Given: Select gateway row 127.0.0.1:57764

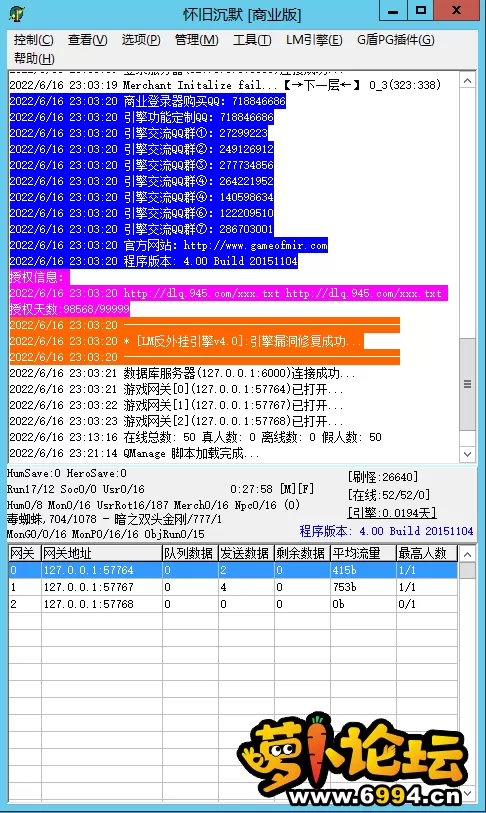Looking at the screenshot, I should point(233,570).
